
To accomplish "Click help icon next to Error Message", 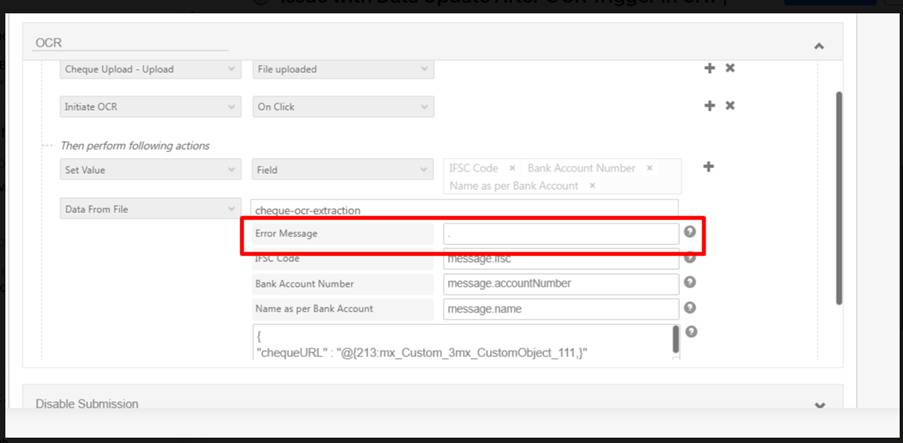I will click(689, 232).
